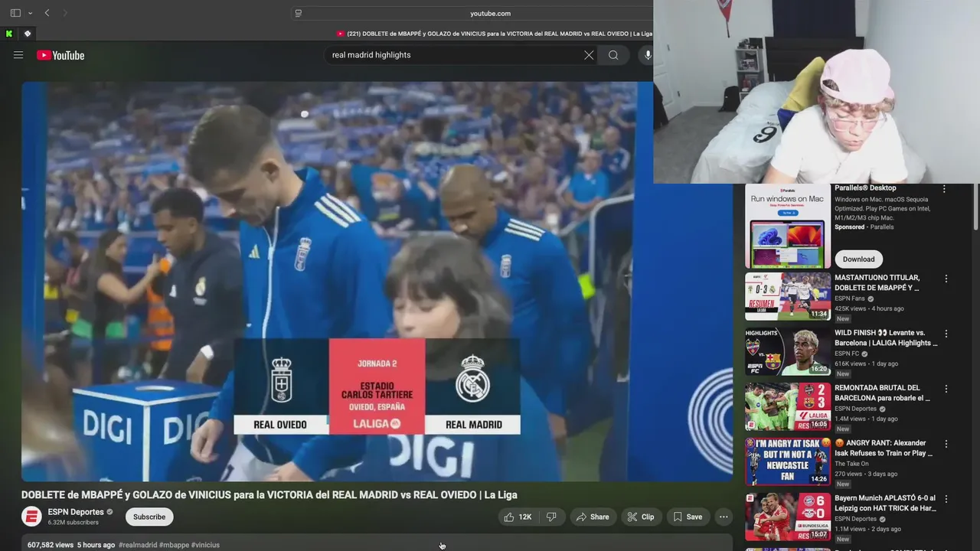980x551 pixels.
Task: Open the ESPN Deportes channel avatar
Action: click(31, 517)
